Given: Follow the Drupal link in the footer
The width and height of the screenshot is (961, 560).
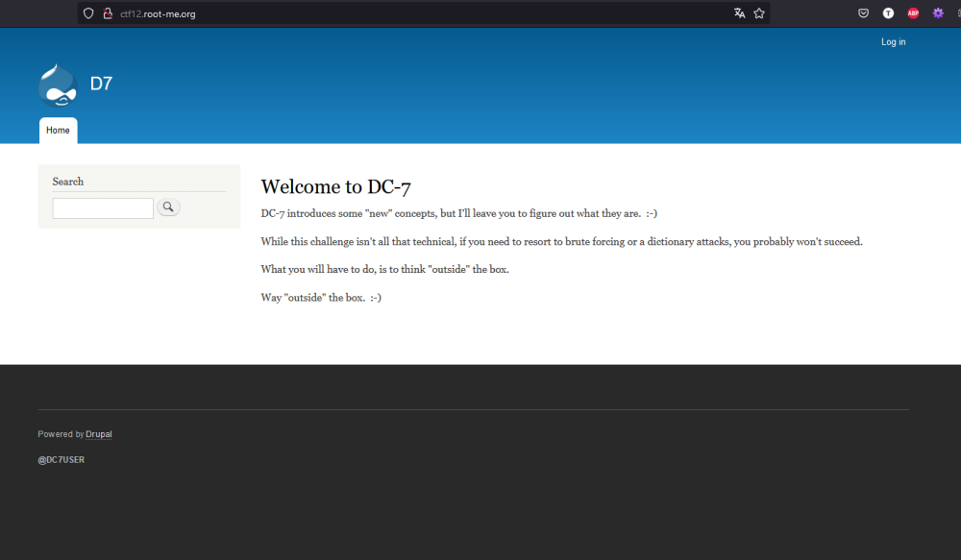Looking at the screenshot, I should pos(99,434).
